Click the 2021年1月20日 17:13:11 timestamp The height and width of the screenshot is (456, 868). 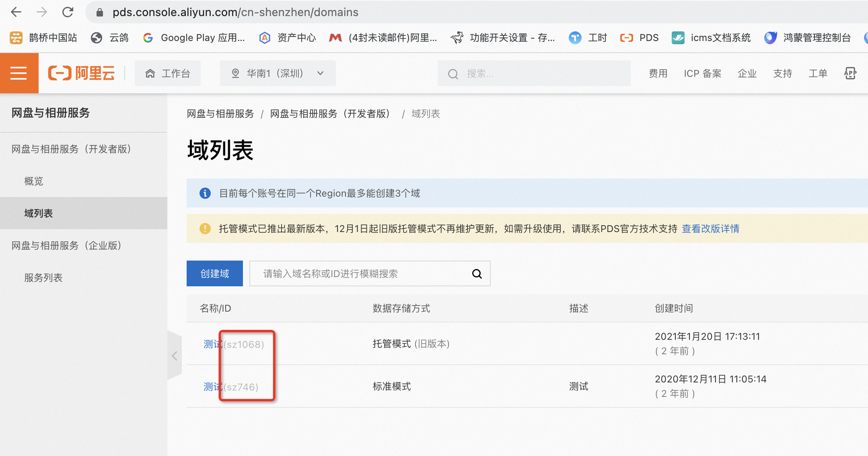point(707,337)
